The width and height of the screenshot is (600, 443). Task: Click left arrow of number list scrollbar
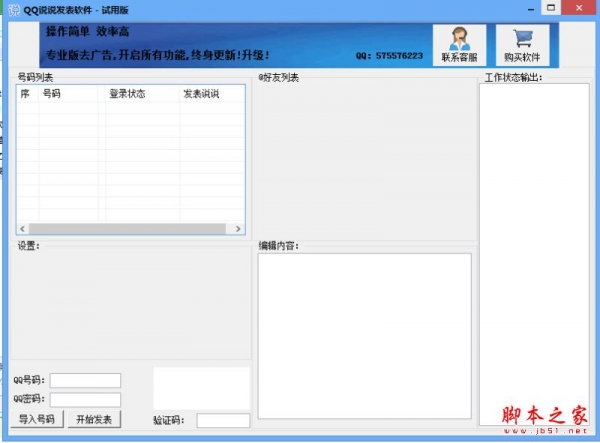coord(23,229)
